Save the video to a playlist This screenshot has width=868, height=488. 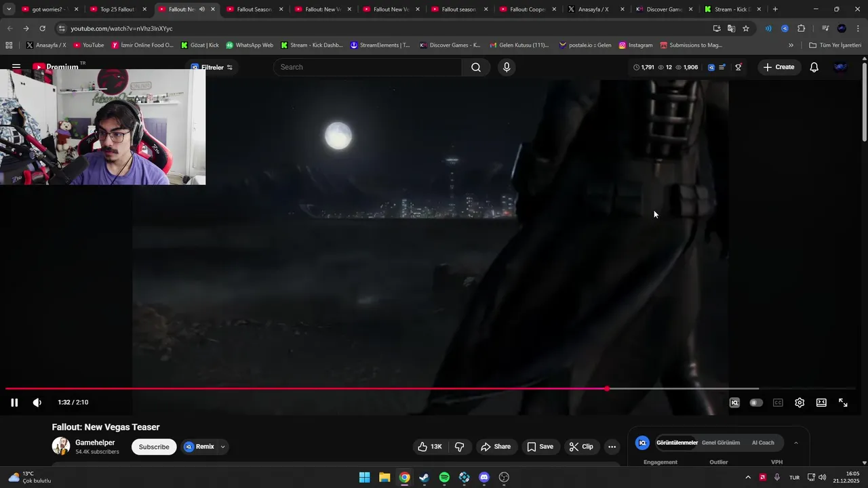click(540, 447)
